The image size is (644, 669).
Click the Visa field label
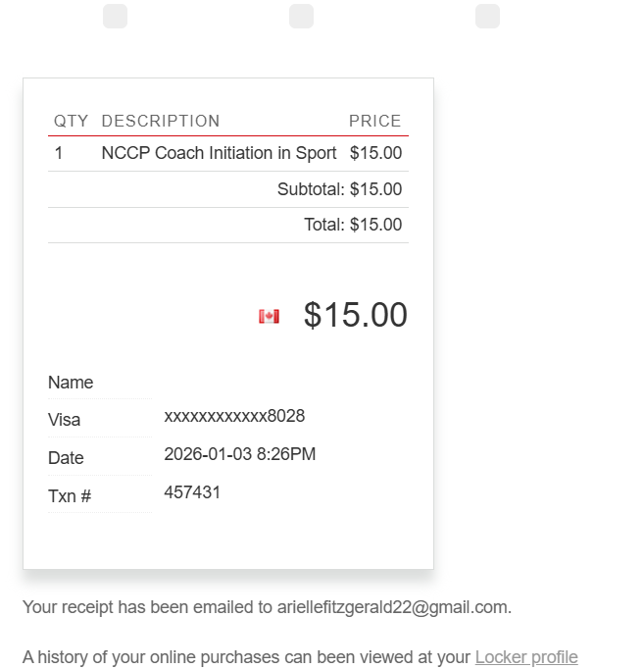click(65, 420)
